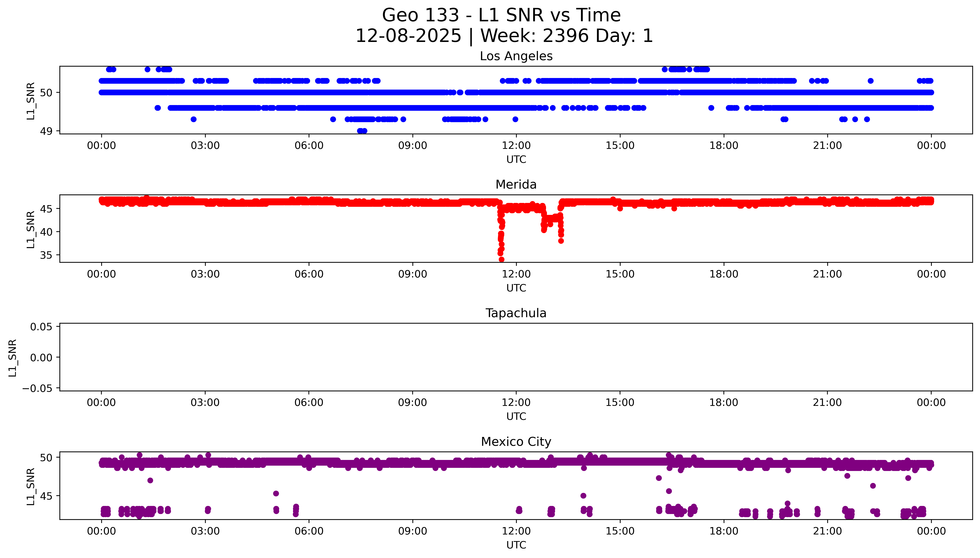The image size is (980, 558).
Task: Click the empty Tapachula plot area center
Action: pyautogui.click(x=516, y=357)
